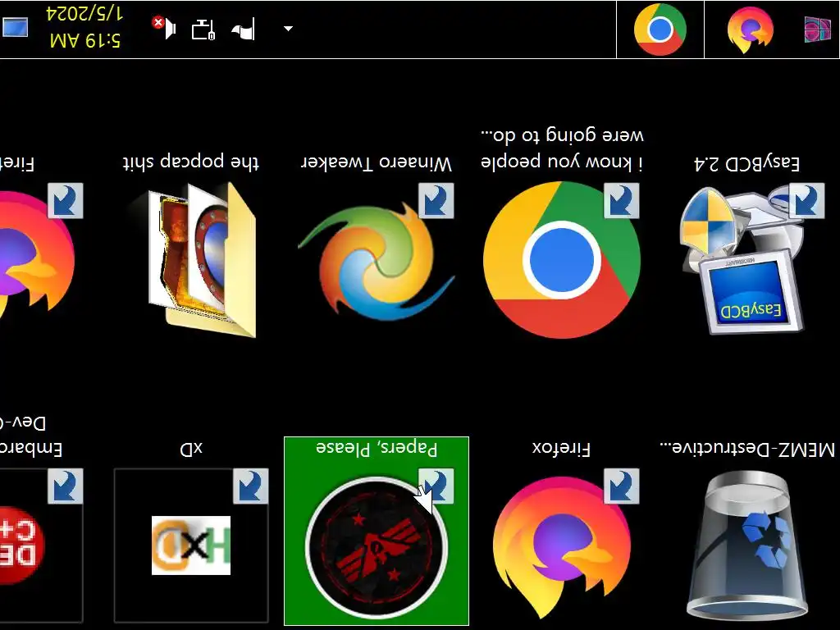
Task: Click the 'Papers, Please' label text
Action: click(x=376, y=448)
